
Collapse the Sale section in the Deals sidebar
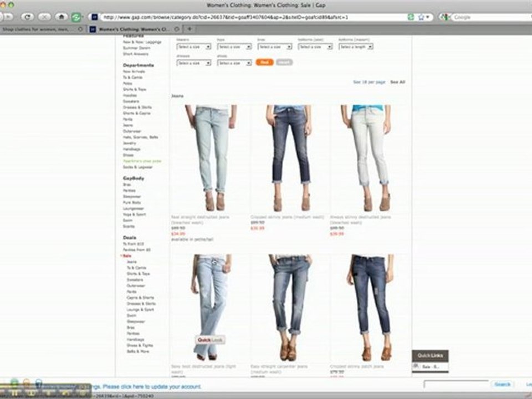(126, 256)
